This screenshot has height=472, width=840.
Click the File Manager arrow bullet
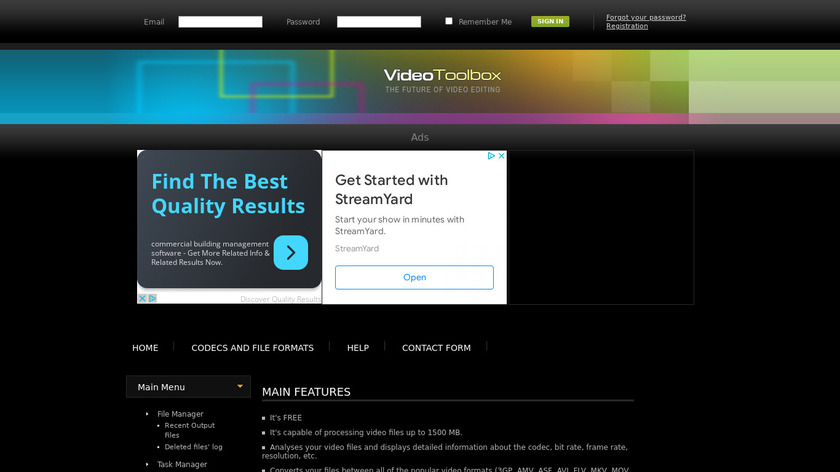tap(147, 414)
